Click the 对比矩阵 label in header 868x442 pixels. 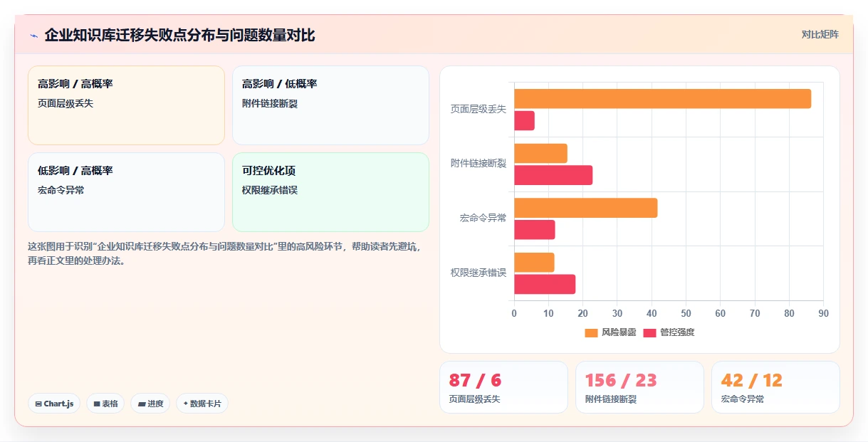coord(820,34)
